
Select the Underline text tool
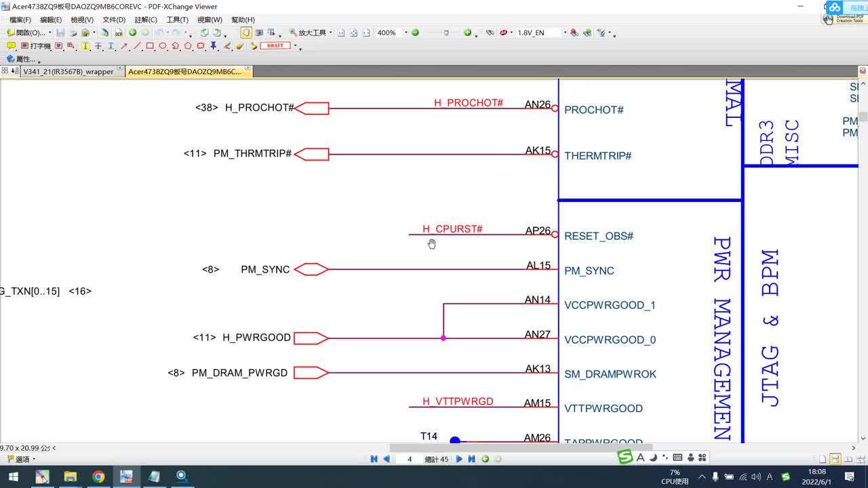pyautogui.click(x=111, y=46)
